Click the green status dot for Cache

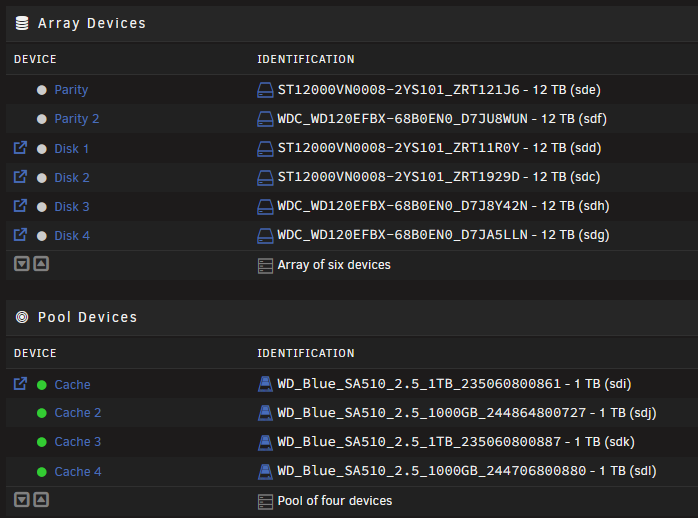click(x=42, y=385)
